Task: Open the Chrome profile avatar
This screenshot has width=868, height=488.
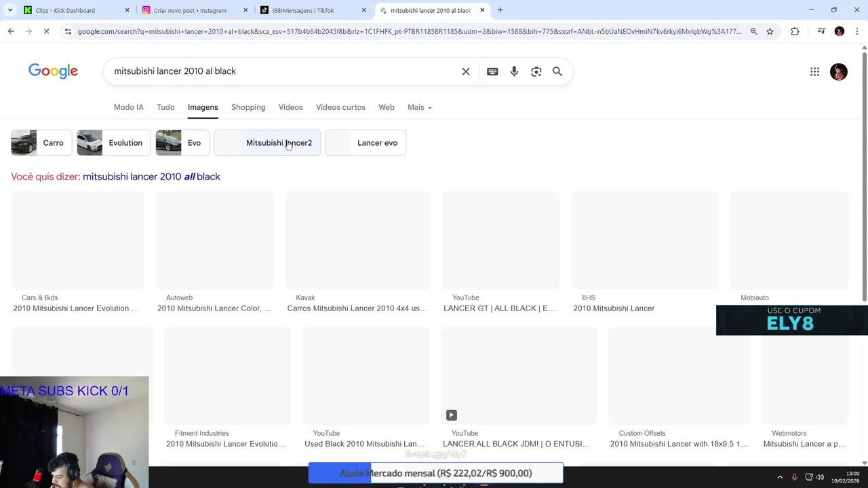Action: (x=840, y=31)
